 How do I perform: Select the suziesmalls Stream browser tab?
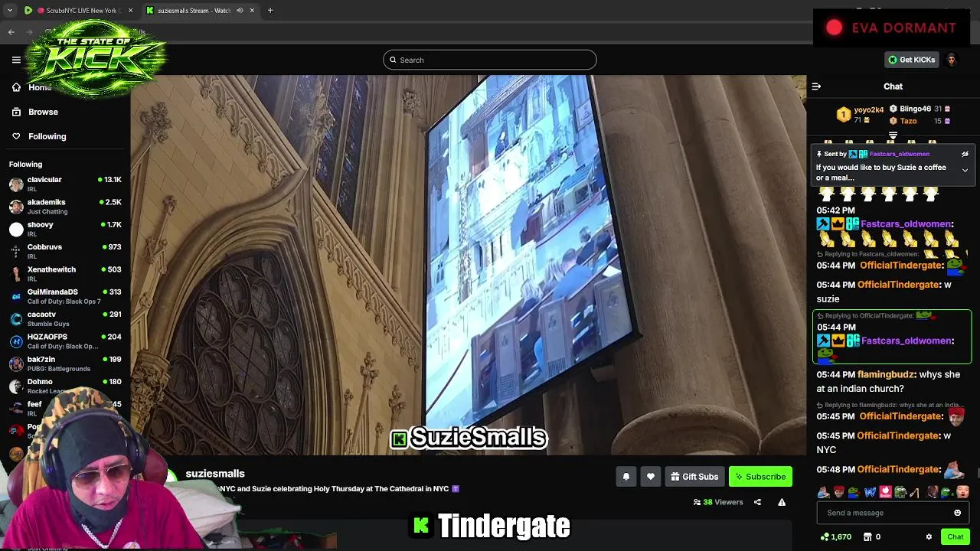pyautogui.click(x=193, y=10)
